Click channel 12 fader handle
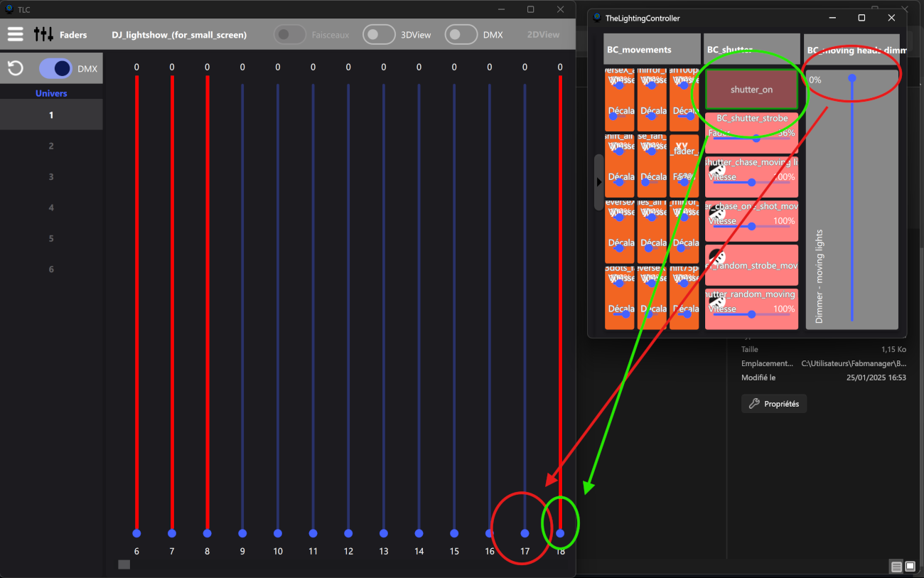The height and width of the screenshot is (578, 924). pyautogui.click(x=348, y=533)
